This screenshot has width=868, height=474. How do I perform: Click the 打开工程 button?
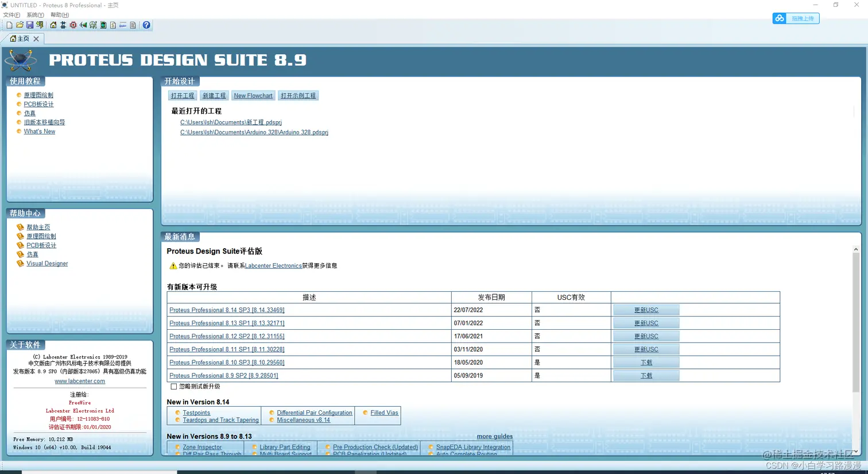[x=183, y=95]
